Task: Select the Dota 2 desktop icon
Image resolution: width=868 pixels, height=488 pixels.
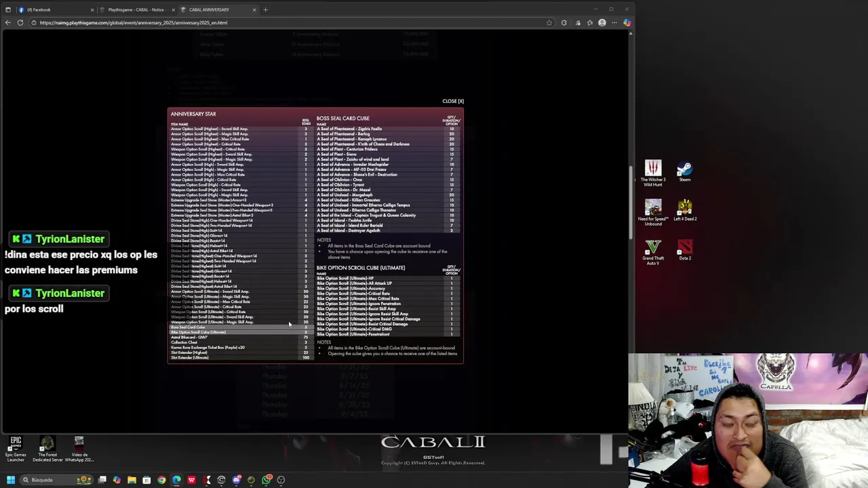Action: coord(685,250)
